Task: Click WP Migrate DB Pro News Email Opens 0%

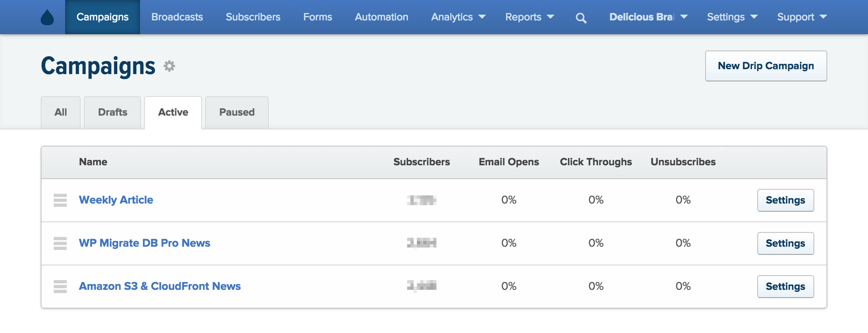Action: tap(509, 243)
